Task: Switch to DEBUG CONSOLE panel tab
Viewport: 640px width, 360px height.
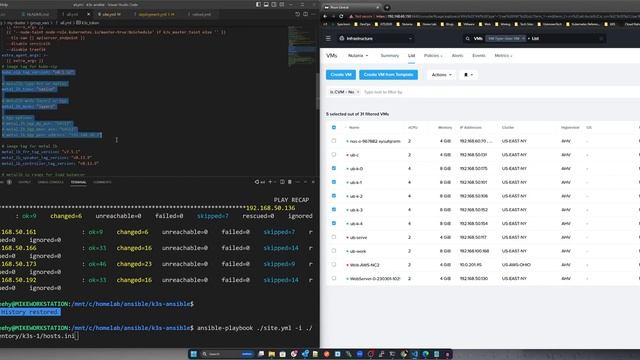Action: coord(51,182)
